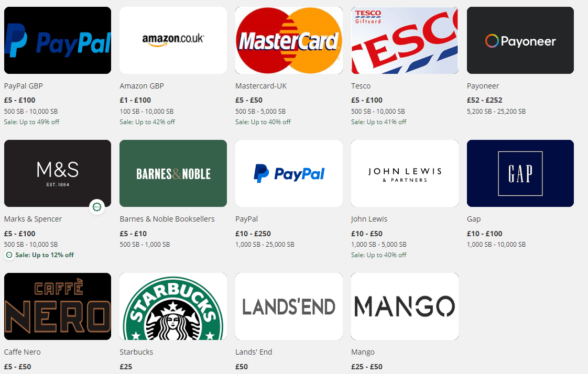
Task: Open the Lands' End card image
Action: [289, 306]
